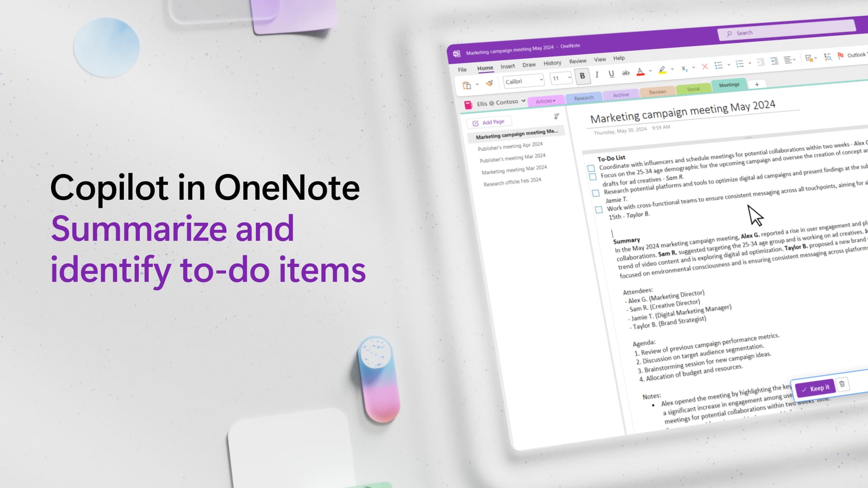Image resolution: width=868 pixels, height=488 pixels.
Task: Toggle third To-Do List checkbox
Action: [x=595, y=192]
